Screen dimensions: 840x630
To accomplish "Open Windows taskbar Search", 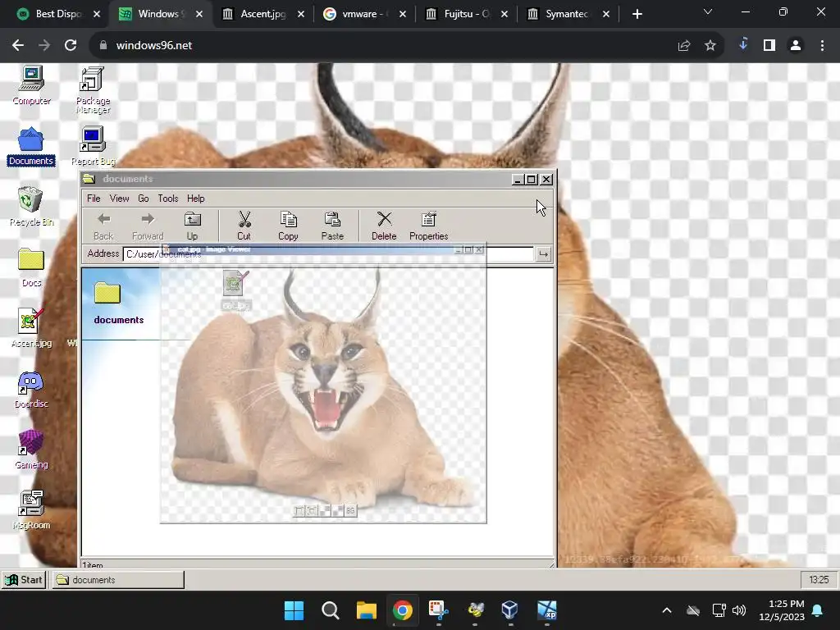I will 330,610.
